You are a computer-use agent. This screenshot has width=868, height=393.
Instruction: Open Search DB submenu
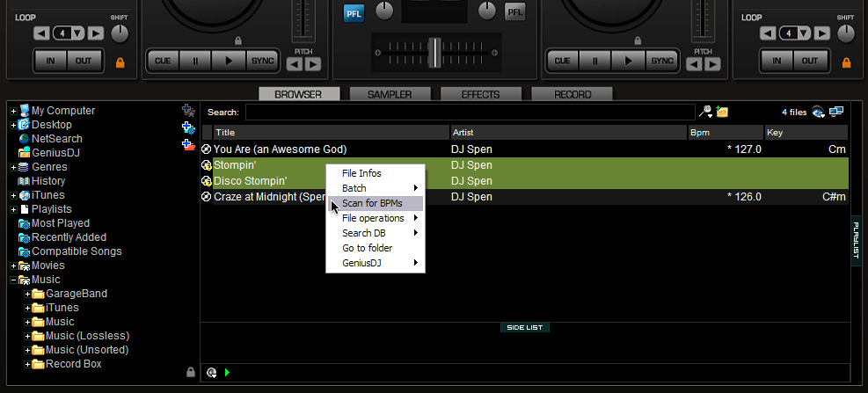[x=376, y=233]
